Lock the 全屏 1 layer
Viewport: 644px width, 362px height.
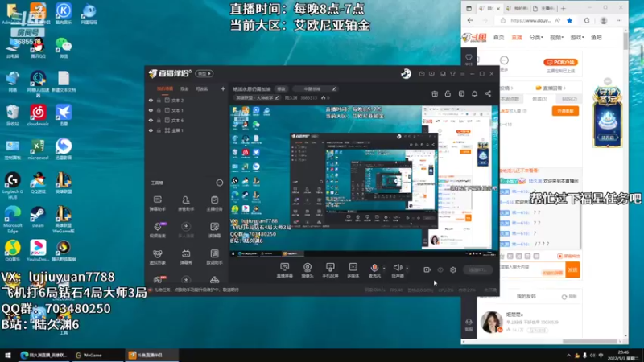click(x=159, y=130)
